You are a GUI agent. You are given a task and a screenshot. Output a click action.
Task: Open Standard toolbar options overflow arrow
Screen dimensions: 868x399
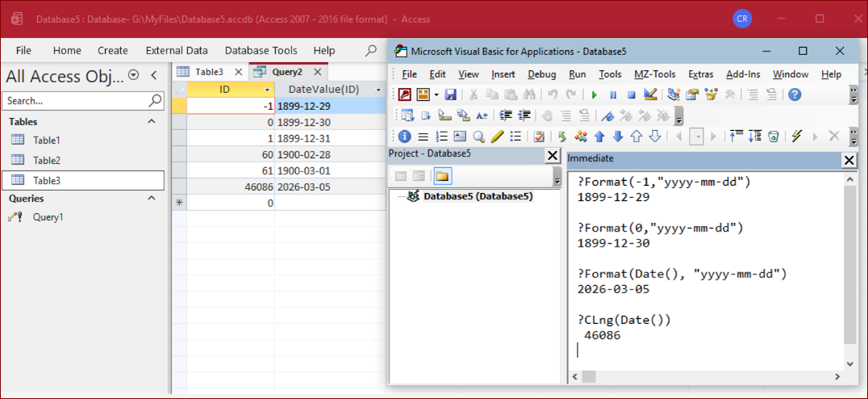coord(853,94)
